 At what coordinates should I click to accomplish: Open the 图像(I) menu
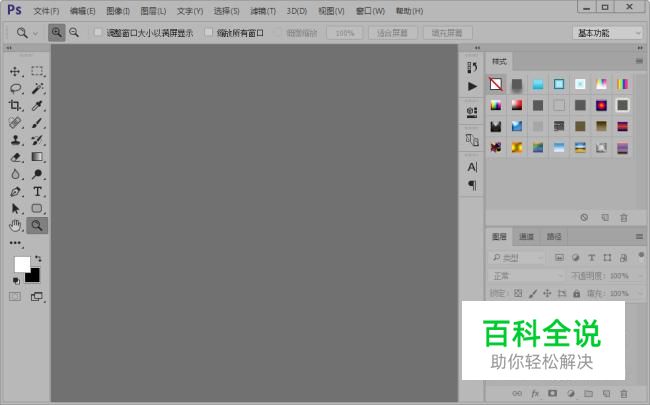(118, 11)
